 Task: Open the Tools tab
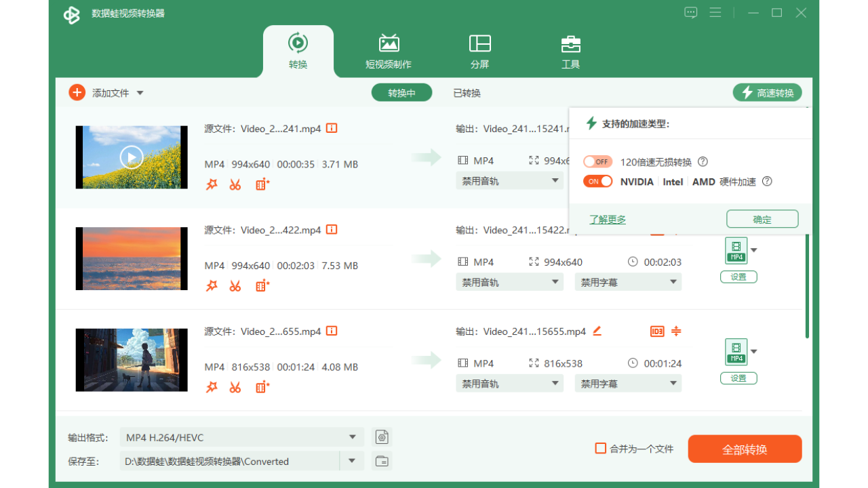[570, 52]
